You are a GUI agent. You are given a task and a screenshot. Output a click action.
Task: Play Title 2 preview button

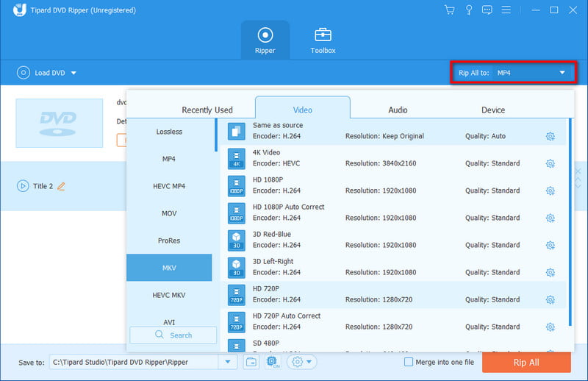click(x=23, y=186)
